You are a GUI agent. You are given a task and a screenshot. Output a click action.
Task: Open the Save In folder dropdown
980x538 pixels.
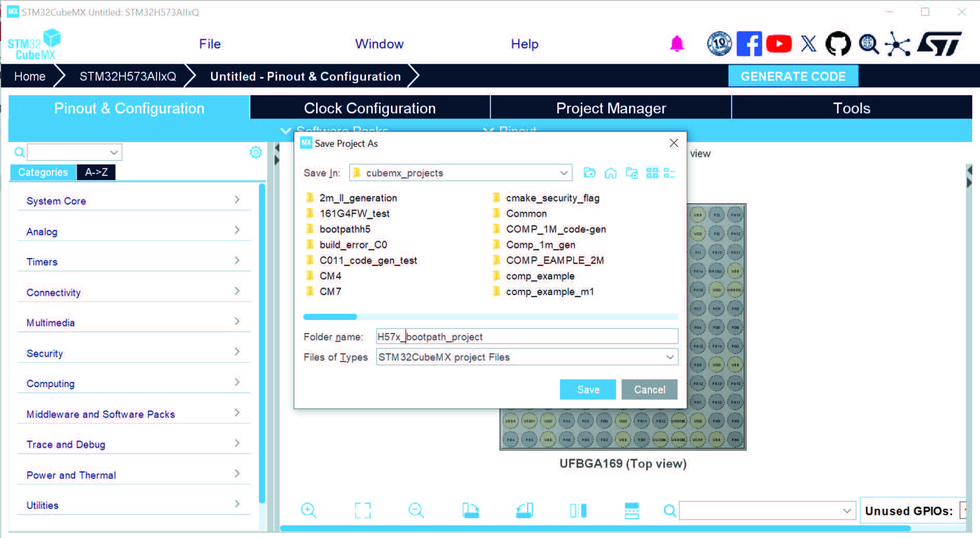click(564, 173)
